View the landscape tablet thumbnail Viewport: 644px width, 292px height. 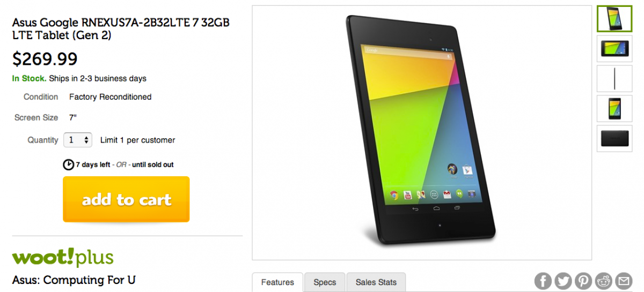614,49
